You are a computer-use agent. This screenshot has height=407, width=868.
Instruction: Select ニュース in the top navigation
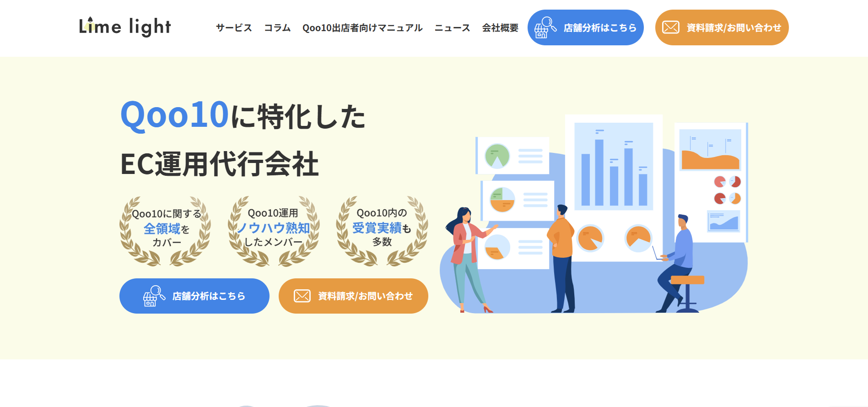click(452, 28)
